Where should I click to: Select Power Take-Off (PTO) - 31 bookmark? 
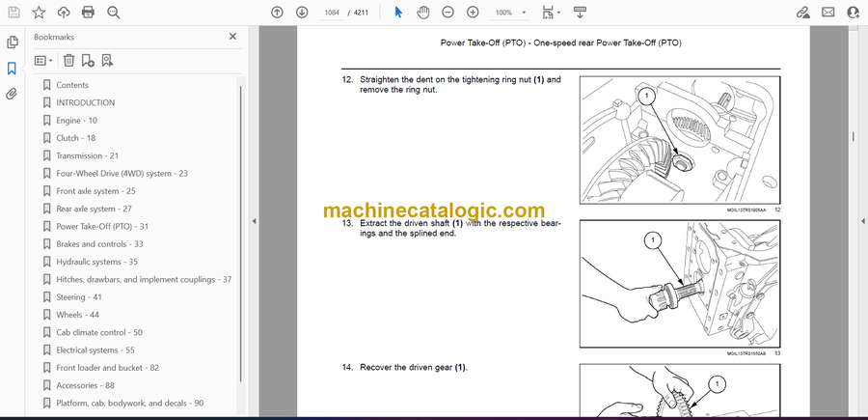coord(102,226)
